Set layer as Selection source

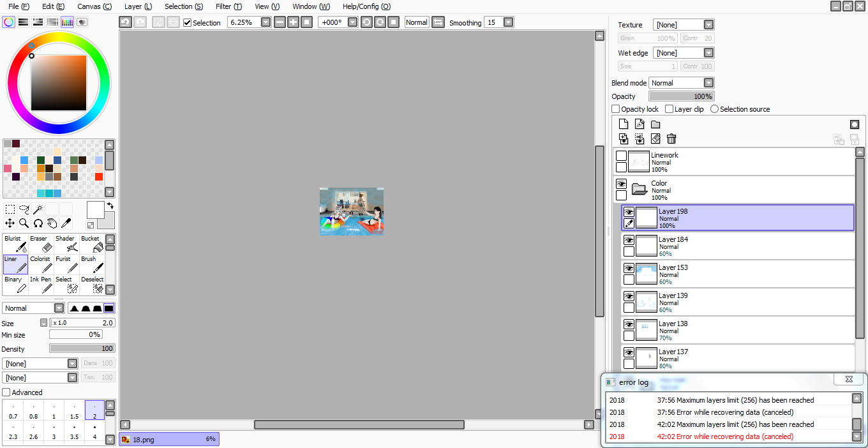click(714, 109)
